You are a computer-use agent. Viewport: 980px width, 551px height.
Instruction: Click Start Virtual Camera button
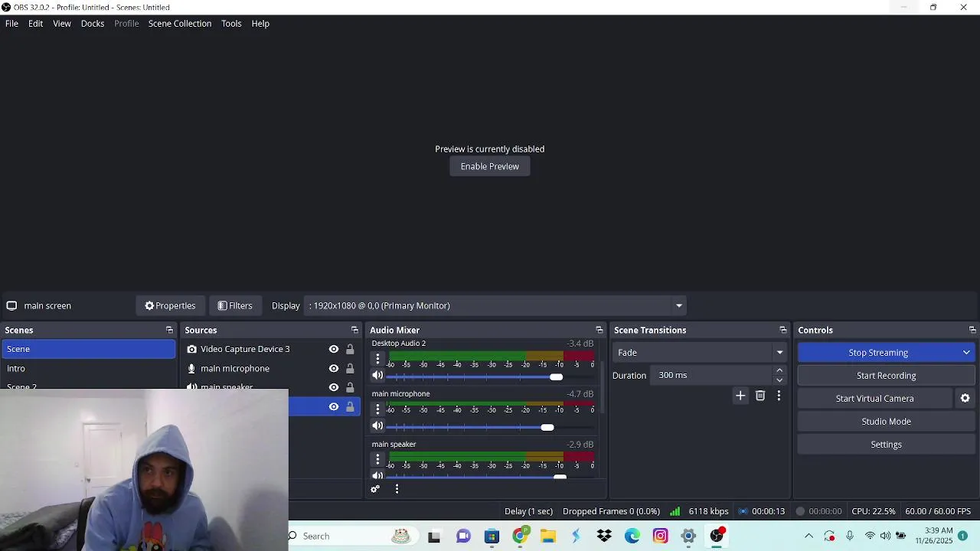coord(874,399)
